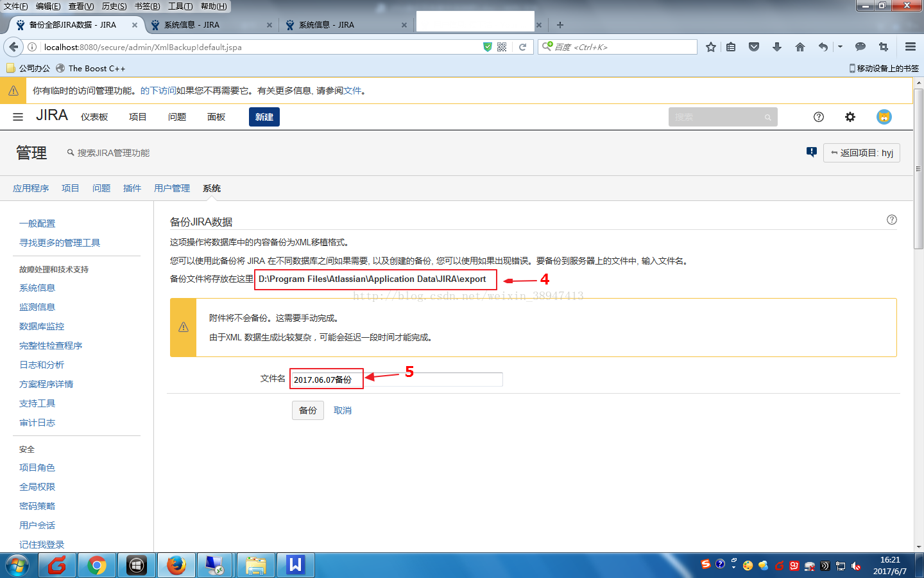The width and height of the screenshot is (924, 578).
Task: Show site identity info icon in address bar
Action: coord(32,47)
